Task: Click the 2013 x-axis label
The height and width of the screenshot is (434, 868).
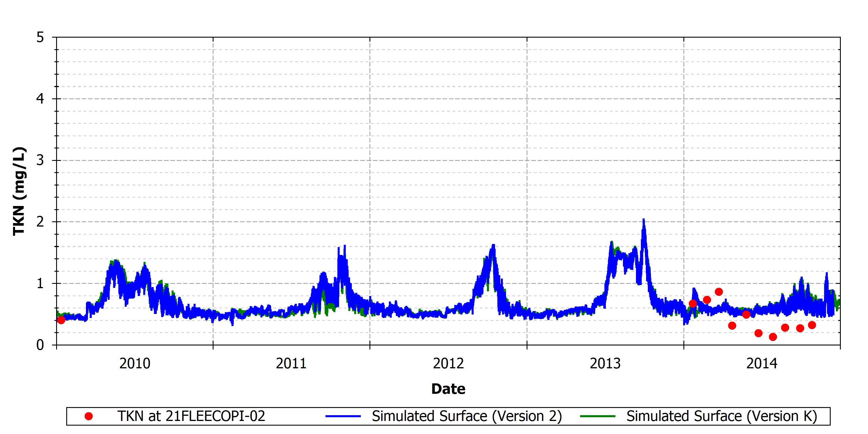Action: click(x=605, y=364)
